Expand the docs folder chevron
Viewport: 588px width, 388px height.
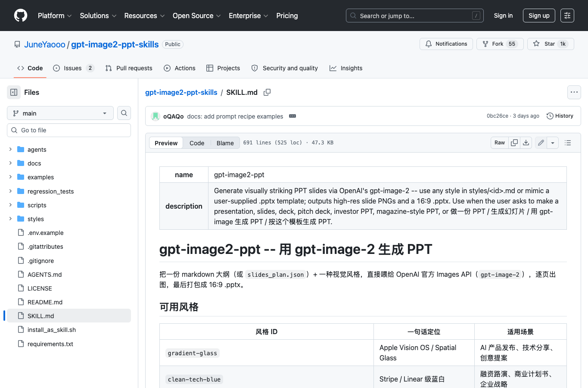(10, 163)
